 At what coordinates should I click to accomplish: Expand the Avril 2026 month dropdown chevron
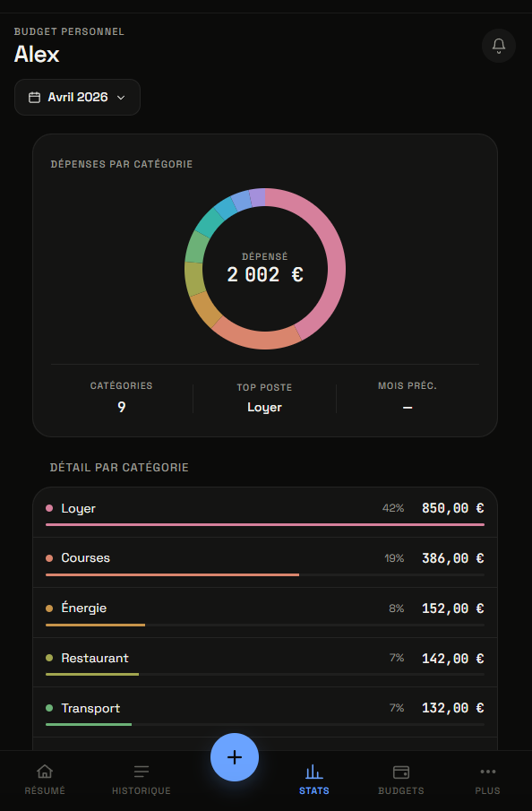121,98
